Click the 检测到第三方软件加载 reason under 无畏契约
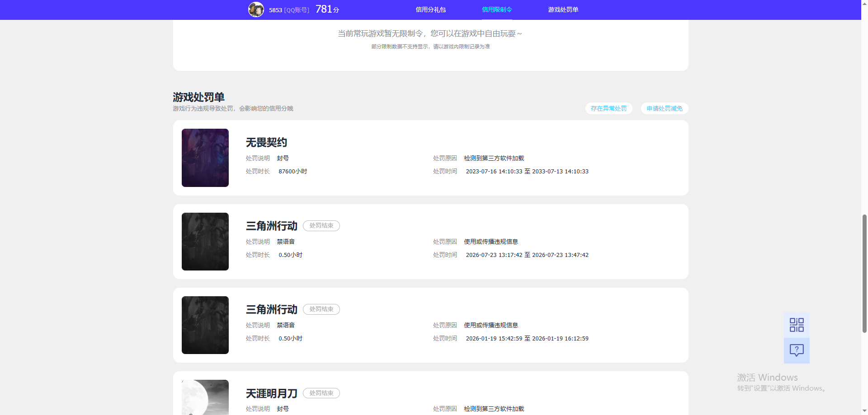 click(494, 159)
